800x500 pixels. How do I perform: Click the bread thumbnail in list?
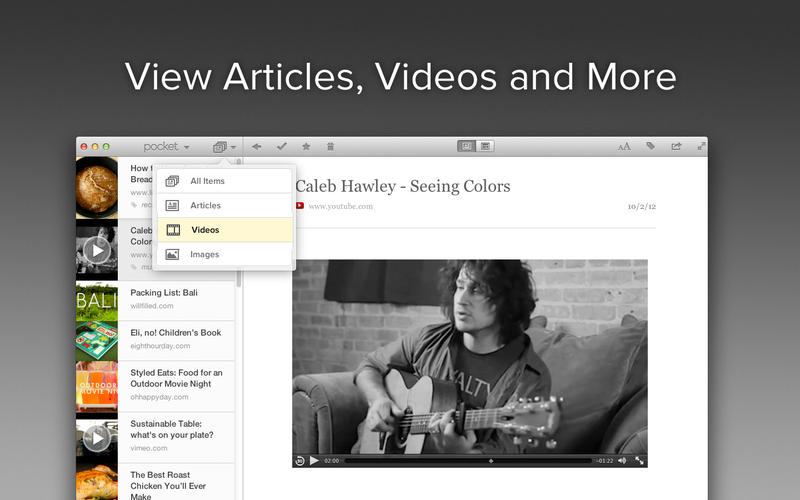97,188
